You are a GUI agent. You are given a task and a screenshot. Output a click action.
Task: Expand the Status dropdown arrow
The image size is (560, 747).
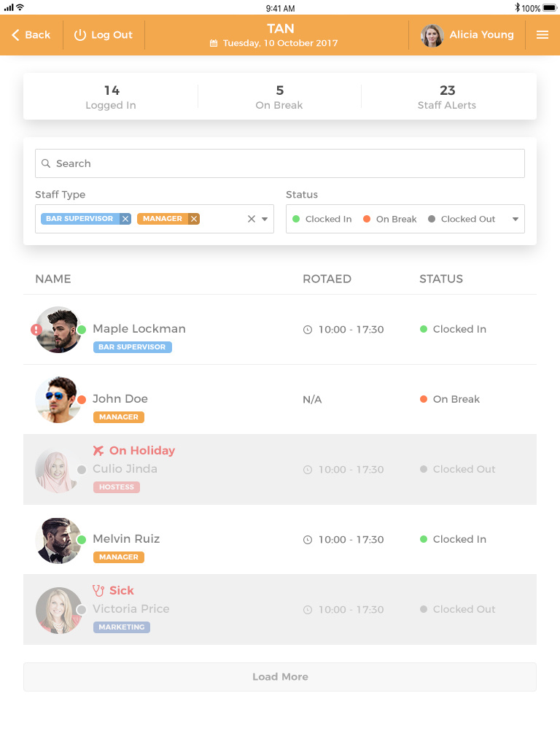(516, 219)
